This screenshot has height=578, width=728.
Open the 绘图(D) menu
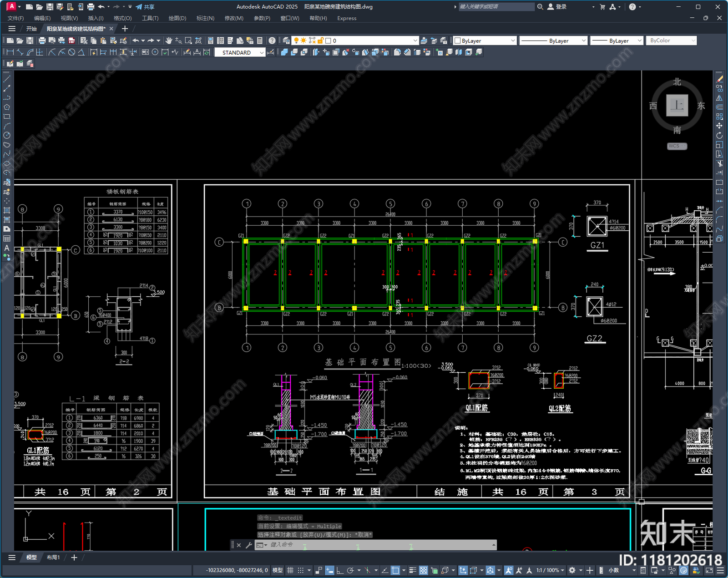pyautogui.click(x=177, y=18)
